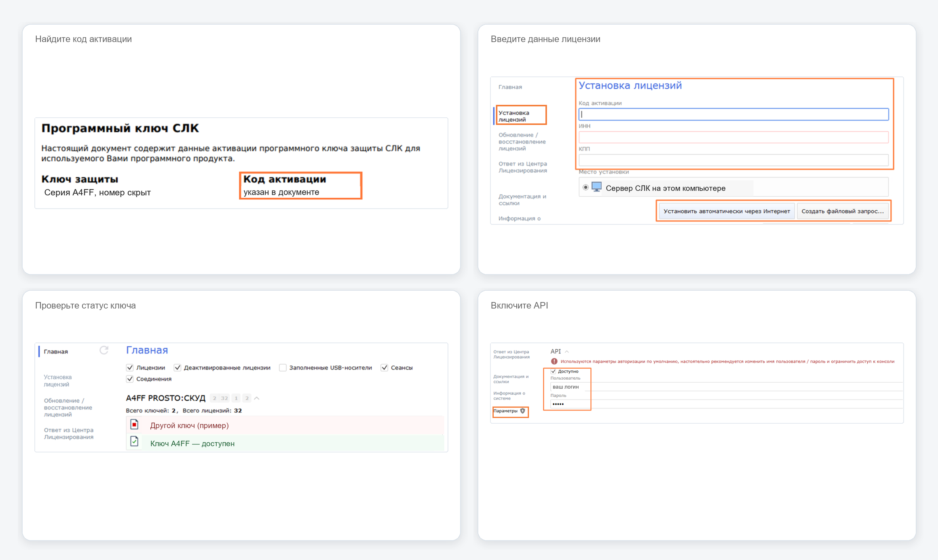Open Обновление / восстановление лицензий in Введите данные лицензии panel
938x560 pixels.
[522, 142]
